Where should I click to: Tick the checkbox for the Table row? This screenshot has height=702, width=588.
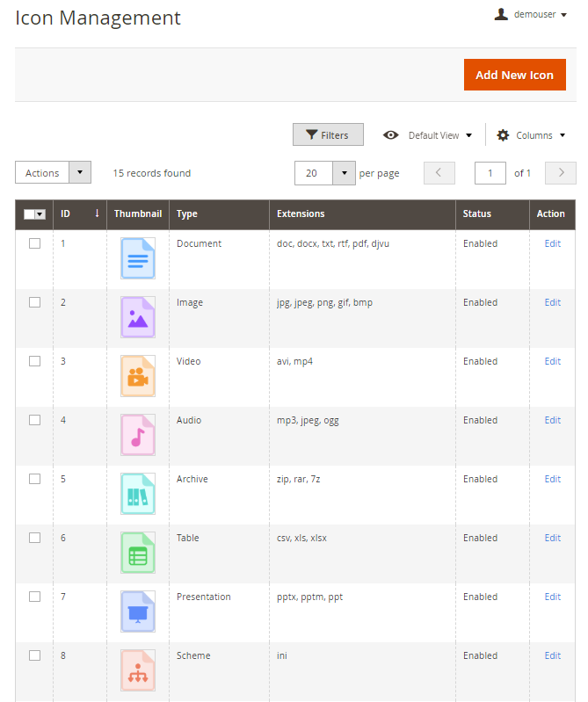[34, 538]
